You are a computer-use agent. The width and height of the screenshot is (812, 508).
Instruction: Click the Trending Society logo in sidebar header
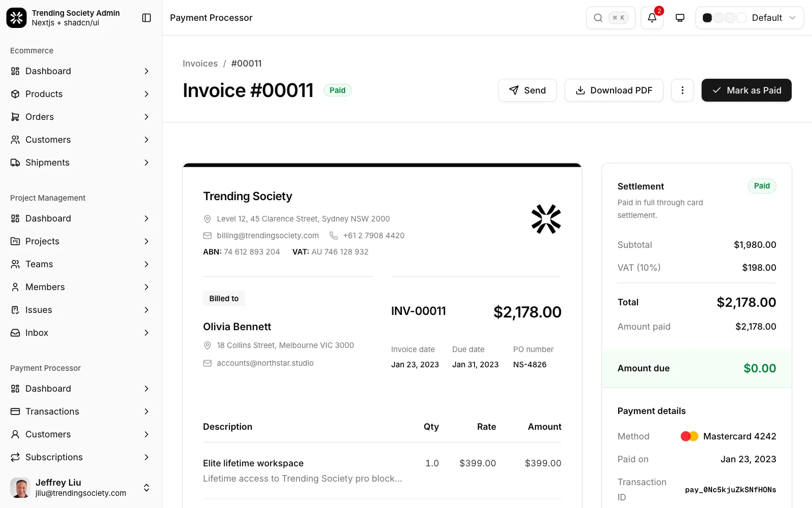click(x=16, y=18)
